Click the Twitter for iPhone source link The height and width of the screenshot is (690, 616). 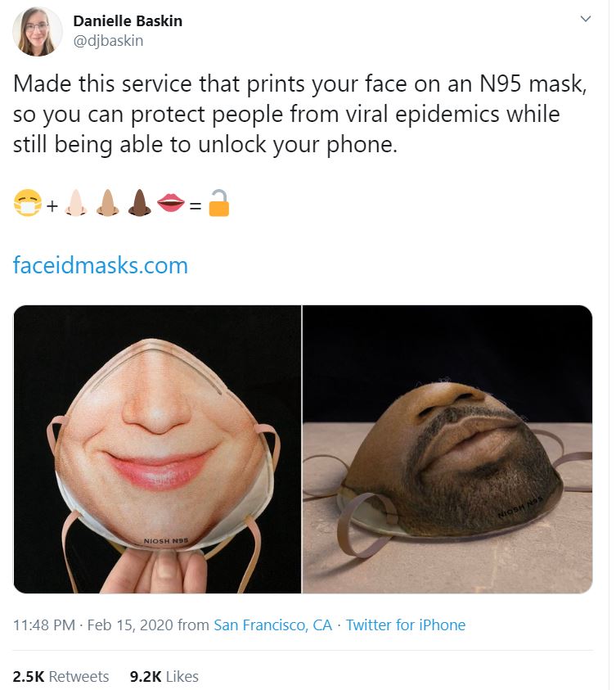click(405, 625)
